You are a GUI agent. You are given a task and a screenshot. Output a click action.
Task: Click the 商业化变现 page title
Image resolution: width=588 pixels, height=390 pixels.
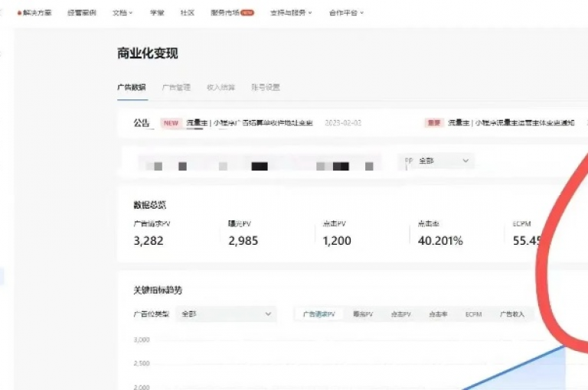[147, 54]
